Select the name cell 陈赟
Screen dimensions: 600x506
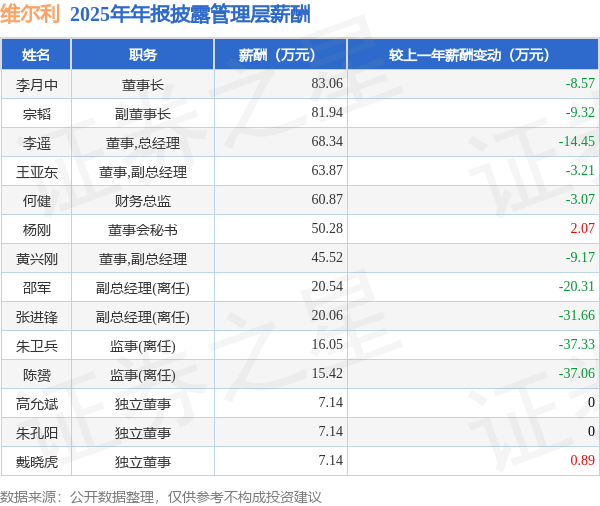pos(37,375)
